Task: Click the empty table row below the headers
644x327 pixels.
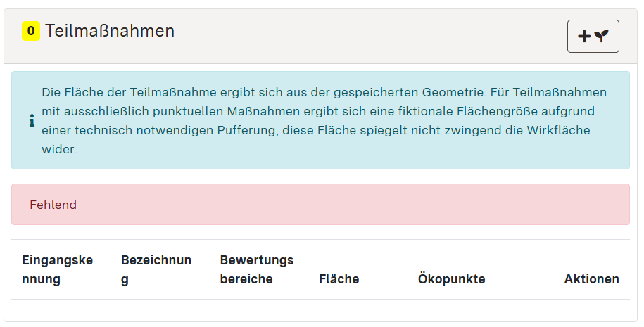Action: [x=320, y=309]
